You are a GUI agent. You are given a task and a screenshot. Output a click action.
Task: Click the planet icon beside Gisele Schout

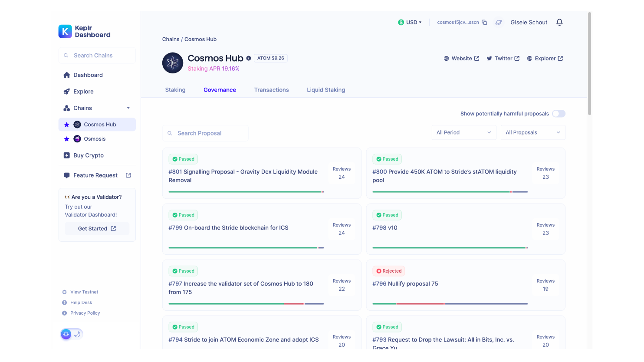tap(499, 22)
